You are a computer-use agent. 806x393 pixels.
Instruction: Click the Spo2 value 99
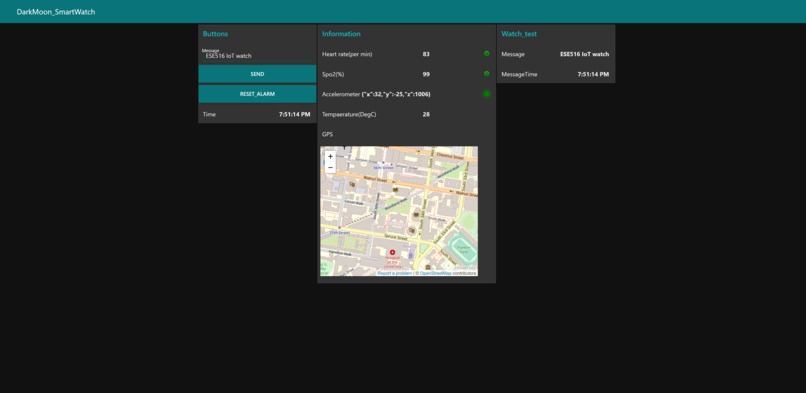click(x=426, y=74)
